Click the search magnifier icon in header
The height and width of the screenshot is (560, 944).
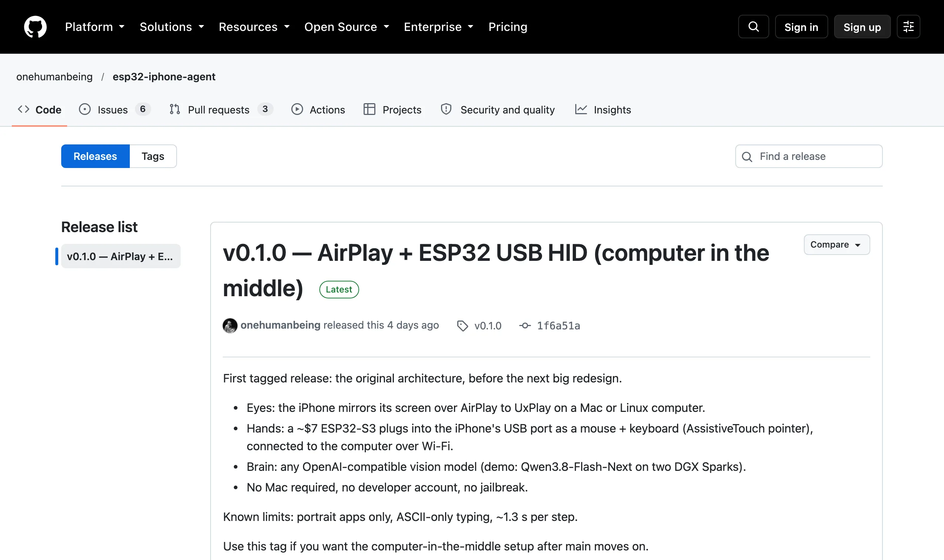click(x=753, y=27)
